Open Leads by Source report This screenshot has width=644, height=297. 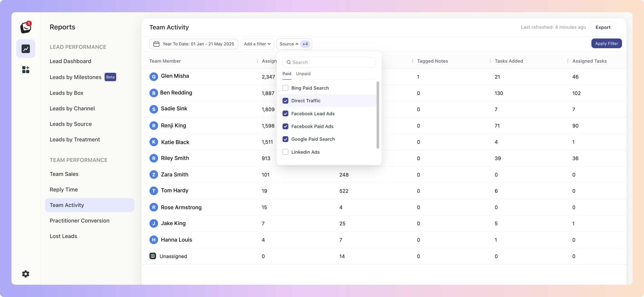coord(71,124)
